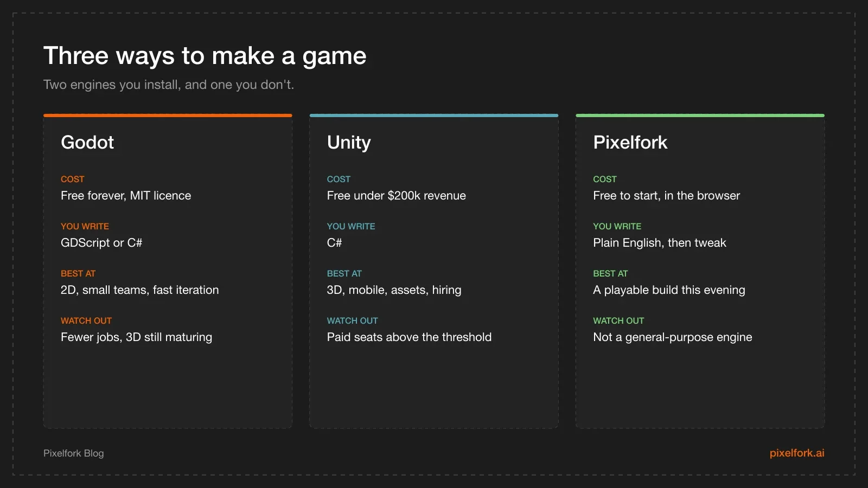Click the 'Three ways to make a game' title
The height and width of the screenshot is (488, 868).
coord(205,56)
